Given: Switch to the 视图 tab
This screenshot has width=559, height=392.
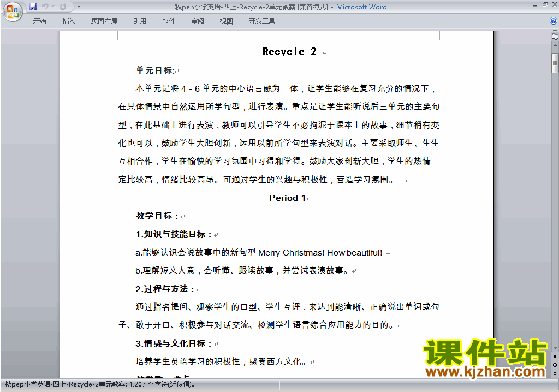Looking at the screenshot, I should pos(226,21).
